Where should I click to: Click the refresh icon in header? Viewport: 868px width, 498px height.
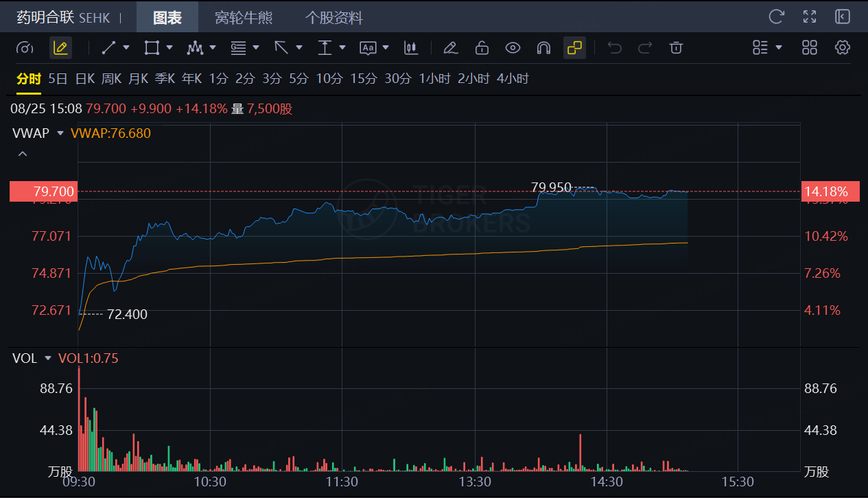(x=776, y=17)
